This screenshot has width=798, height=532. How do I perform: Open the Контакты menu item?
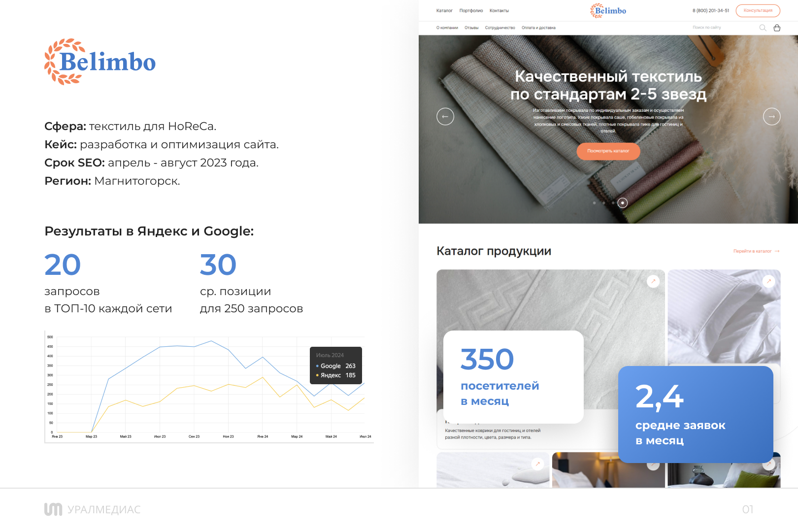[499, 11]
